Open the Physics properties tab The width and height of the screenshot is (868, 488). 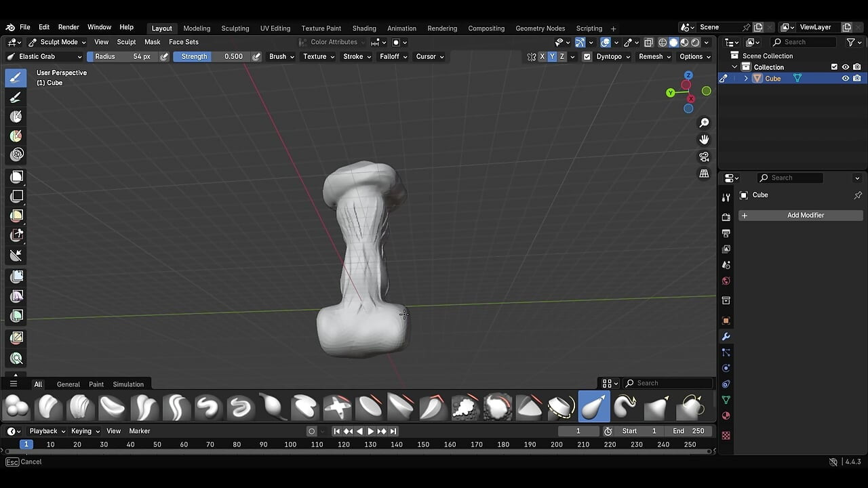(726, 368)
